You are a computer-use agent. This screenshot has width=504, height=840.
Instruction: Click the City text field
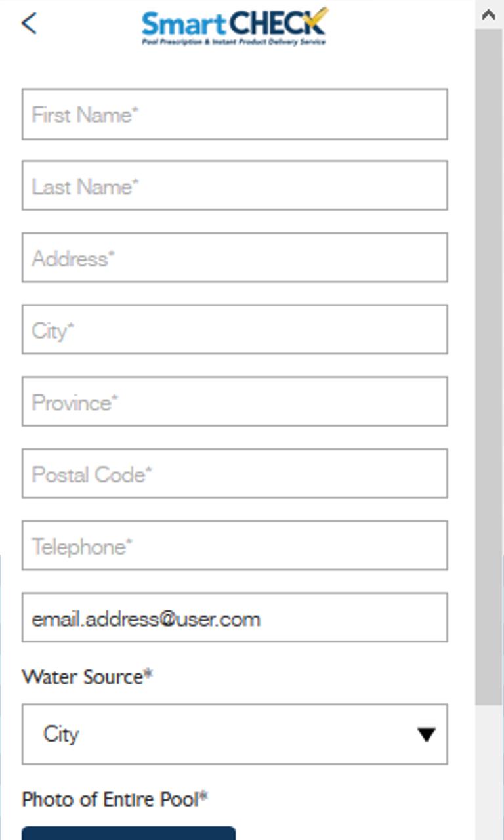pyautogui.click(x=234, y=329)
